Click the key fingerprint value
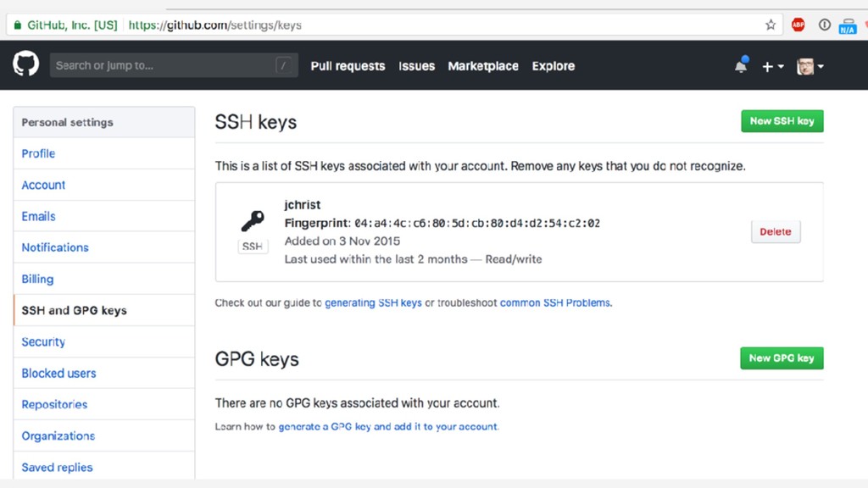The image size is (868, 488). [x=477, y=223]
